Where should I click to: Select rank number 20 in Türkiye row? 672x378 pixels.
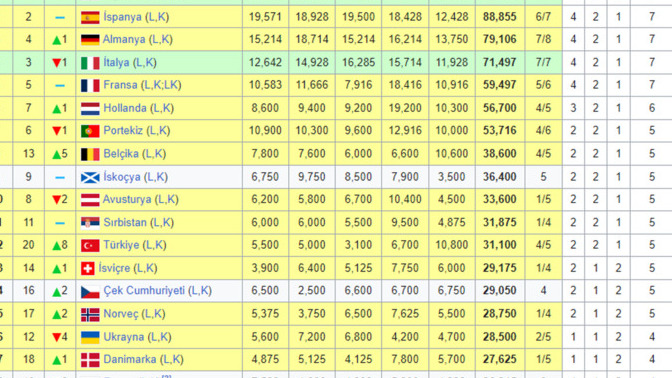pyautogui.click(x=28, y=245)
